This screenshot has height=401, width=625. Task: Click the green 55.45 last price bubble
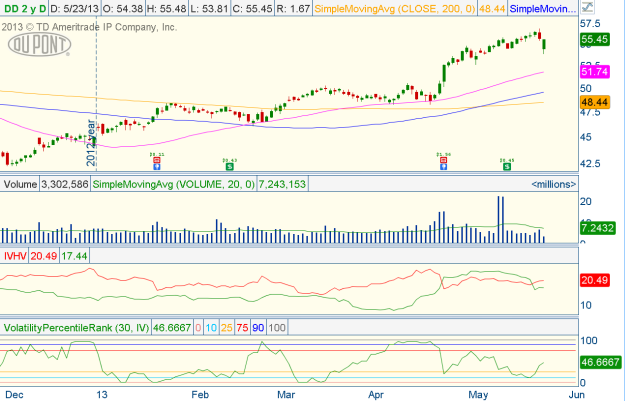click(594, 39)
